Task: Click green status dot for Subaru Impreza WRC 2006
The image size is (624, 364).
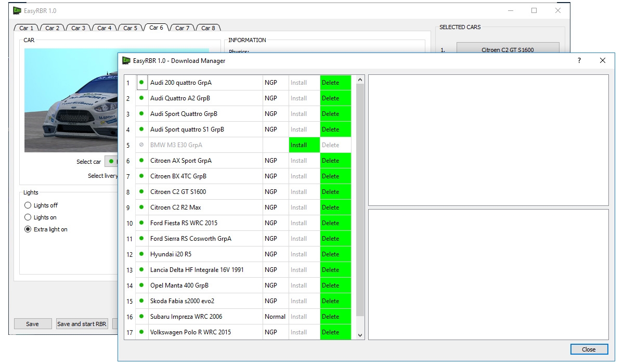Action: pos(141,316)
